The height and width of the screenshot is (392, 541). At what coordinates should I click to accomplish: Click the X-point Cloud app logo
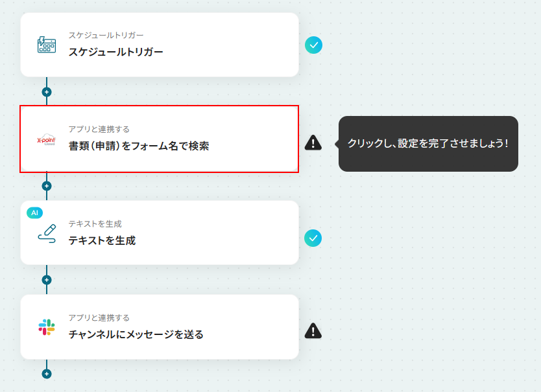click(x=46, y=140)
